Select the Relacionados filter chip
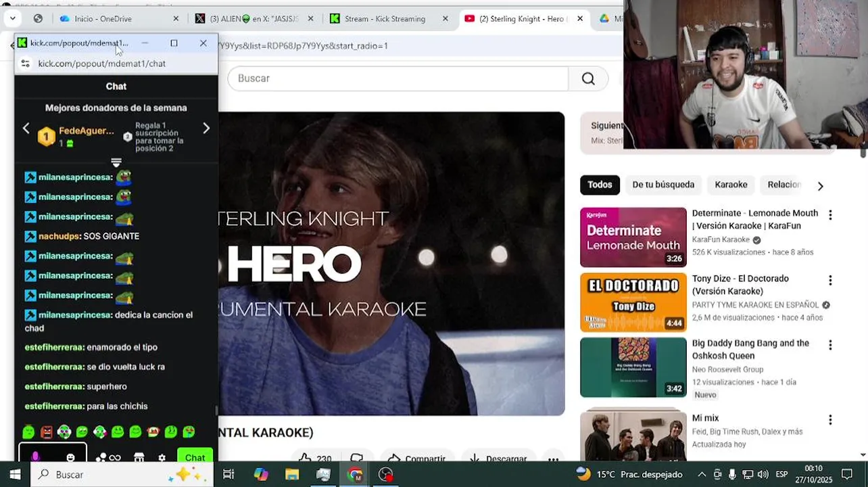Viewport: 868px width, 487px height. (x=784, y=185)
